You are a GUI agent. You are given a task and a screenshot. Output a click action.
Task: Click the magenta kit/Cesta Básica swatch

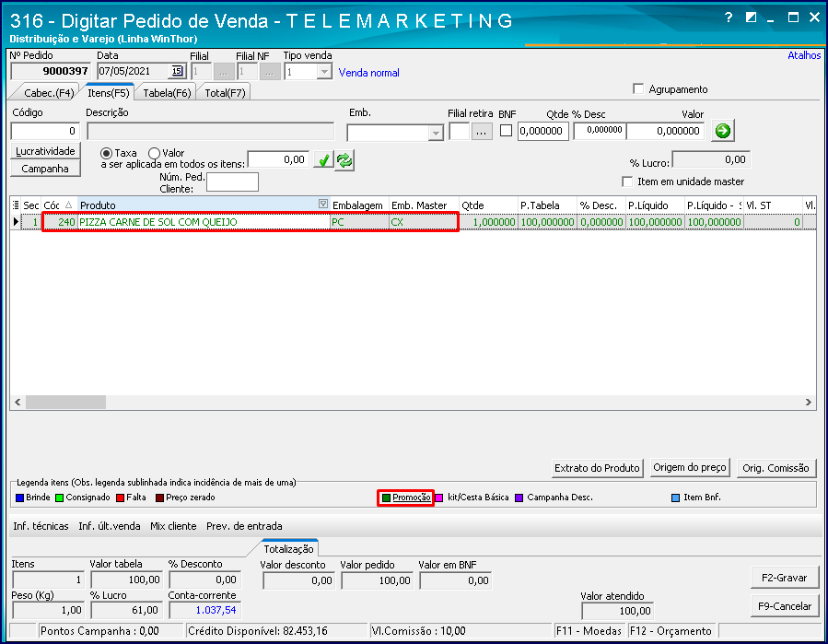coord(438,498)
